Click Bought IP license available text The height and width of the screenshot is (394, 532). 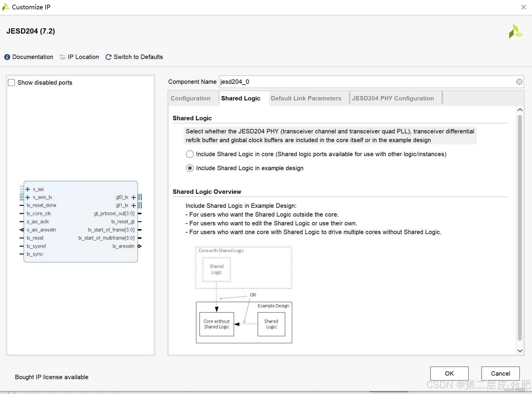(52, 377)
